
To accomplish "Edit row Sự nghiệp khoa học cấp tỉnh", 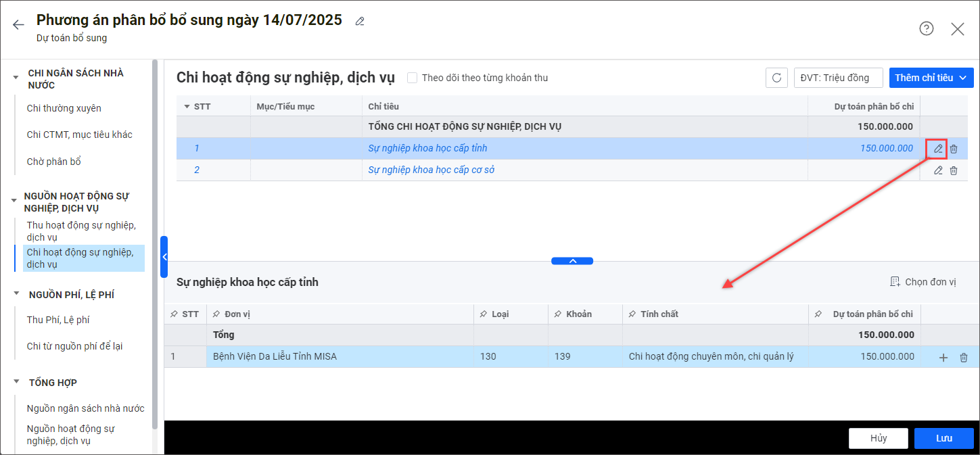I will [x=937, y=149].
